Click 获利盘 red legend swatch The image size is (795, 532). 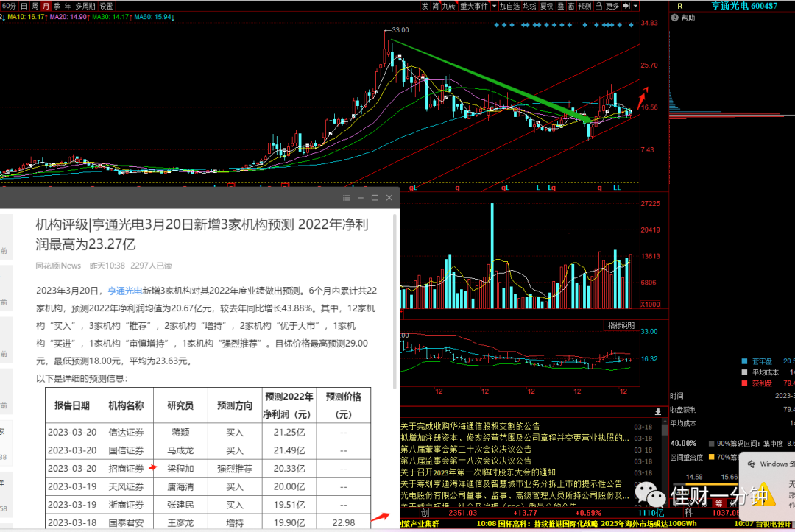coord(744,383)
